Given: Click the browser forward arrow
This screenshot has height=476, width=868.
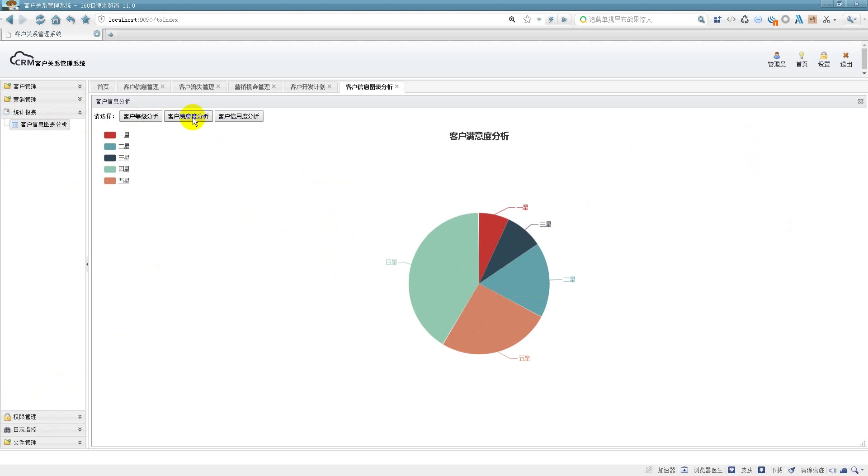Looking at the screenshot, I should (x=23, y=19).
